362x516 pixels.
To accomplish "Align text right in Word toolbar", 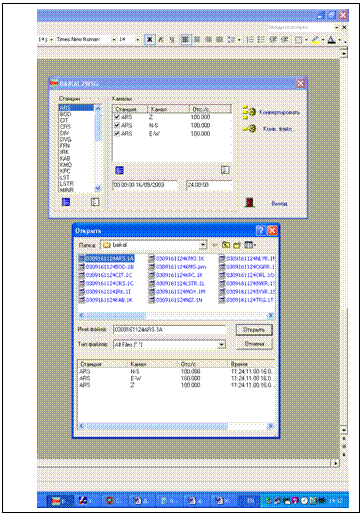I will (x=208, y=40).
